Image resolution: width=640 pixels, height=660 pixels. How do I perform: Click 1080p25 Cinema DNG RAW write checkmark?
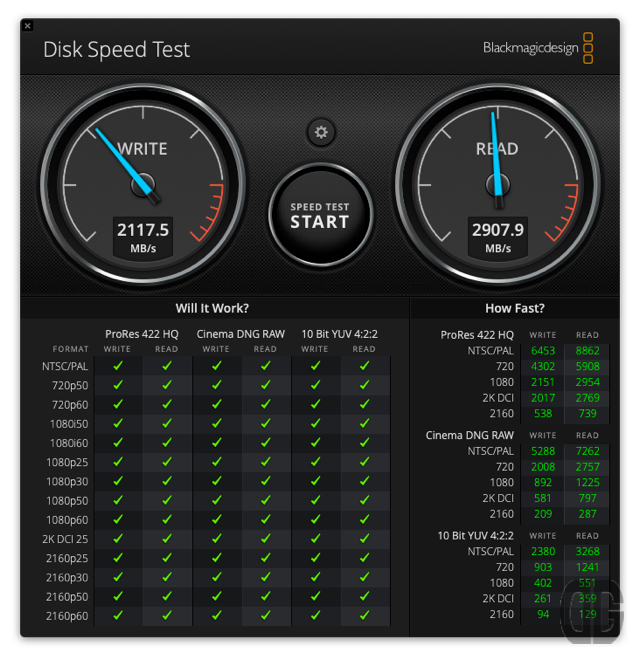point(216,462)
